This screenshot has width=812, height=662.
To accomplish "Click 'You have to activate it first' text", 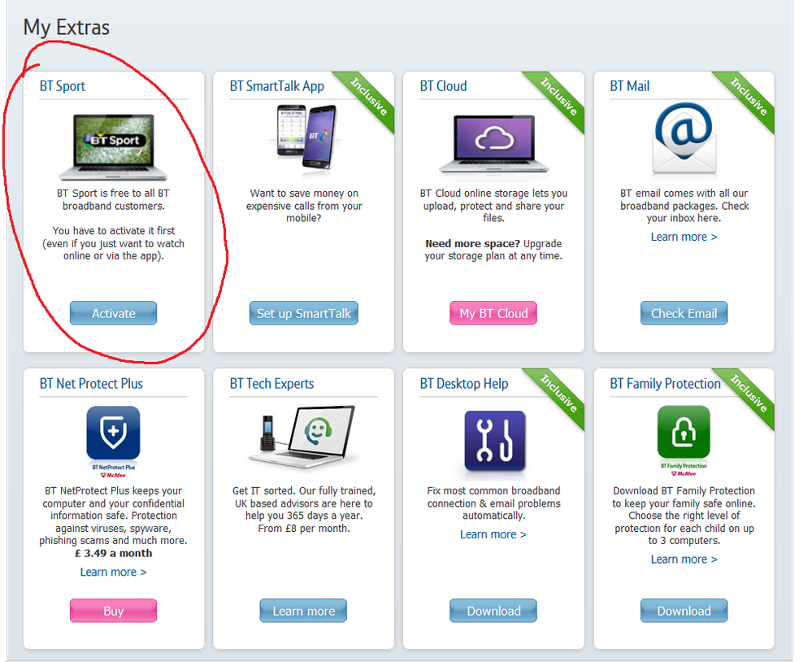I will [114, 230].
